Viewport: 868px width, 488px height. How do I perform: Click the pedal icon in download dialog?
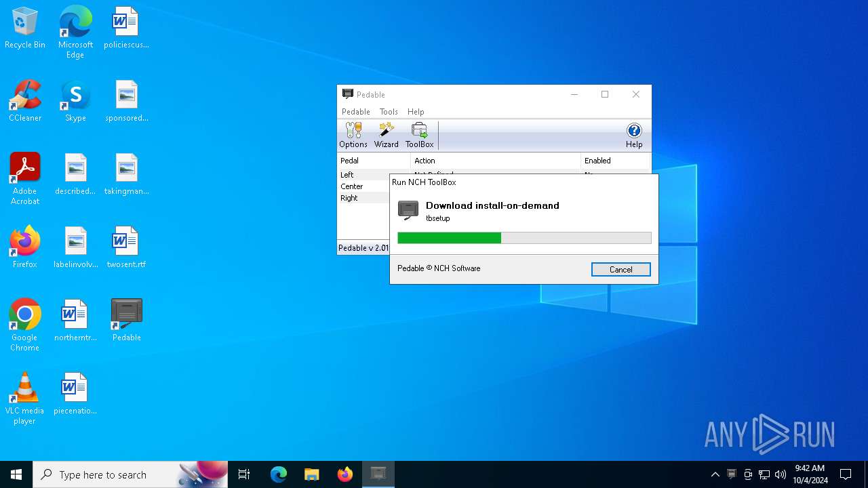[x=408, y=210]
